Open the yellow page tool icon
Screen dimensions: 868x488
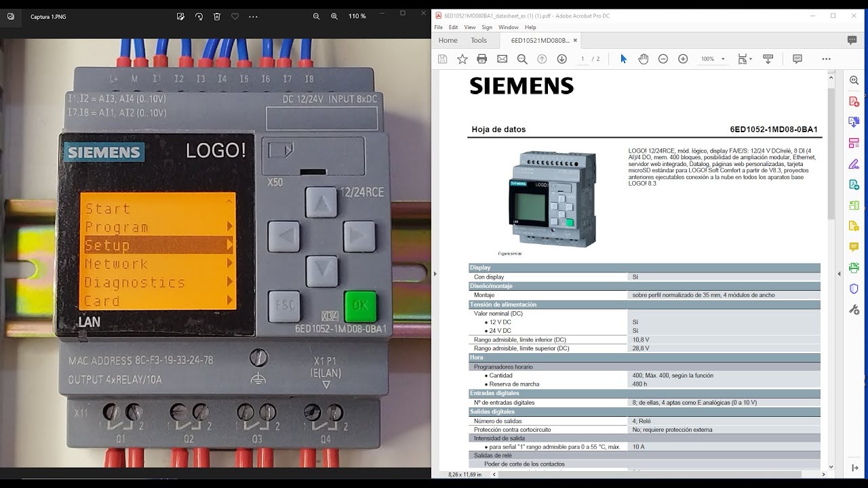854,226
